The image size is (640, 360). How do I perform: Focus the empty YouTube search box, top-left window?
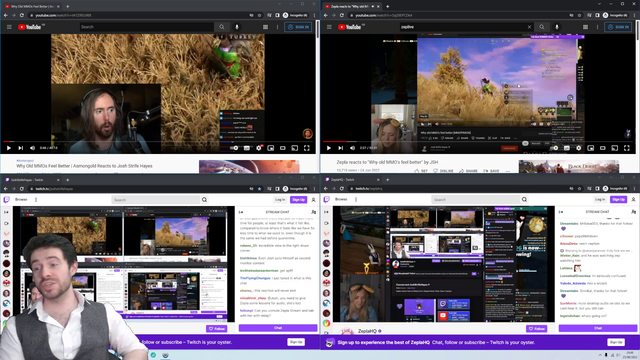tap(147, 27)
